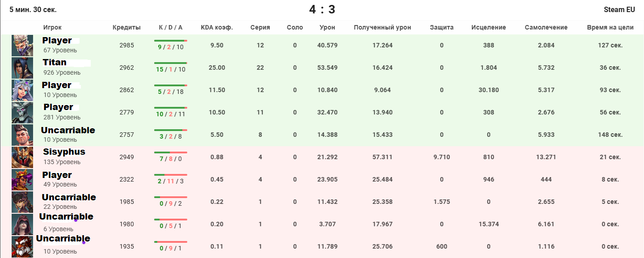The width and height of the screenshot is (644, 258).
Task: Click the hooded blindfolded woman avatar
Action: [x=22, y=224]
